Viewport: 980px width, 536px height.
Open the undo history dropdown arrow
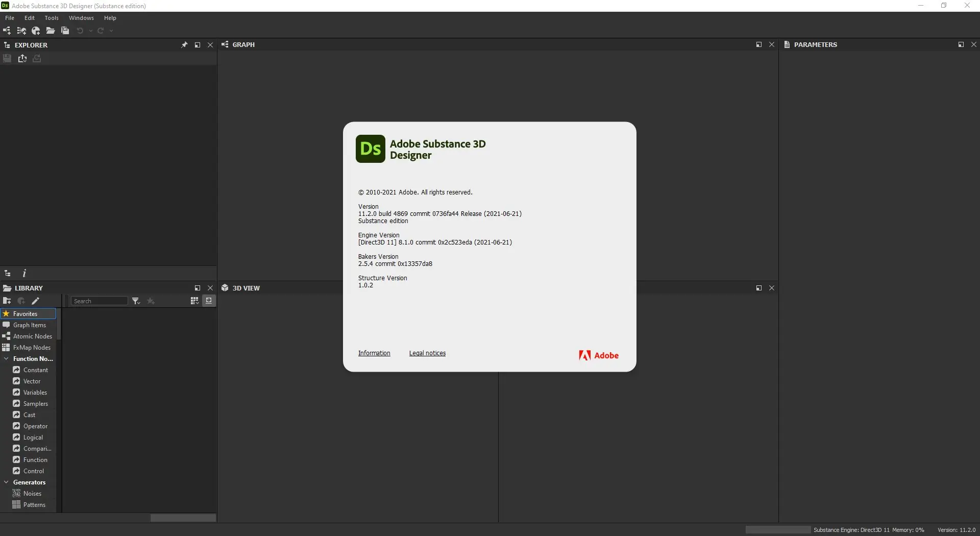click(x=91, y=31)
